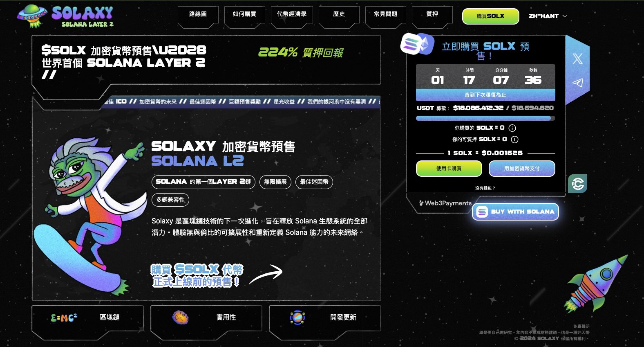Click the info icon beside 你購買的 SOLX
The image size is (644, 347).
tap(512, 128)
